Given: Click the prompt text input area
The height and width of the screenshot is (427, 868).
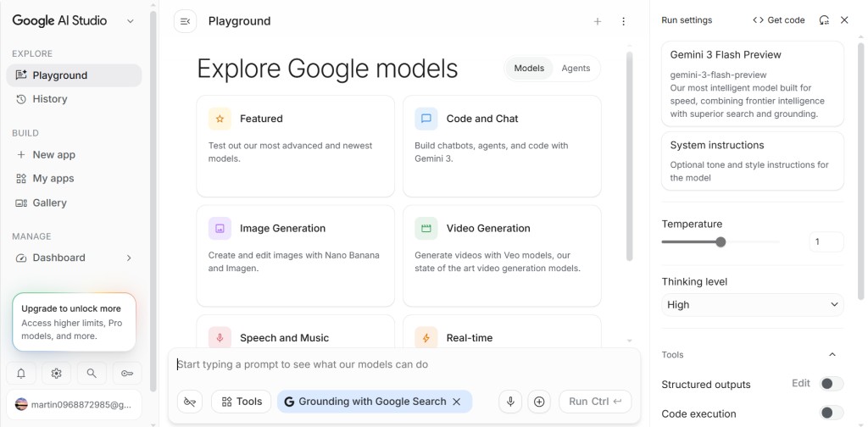Looking at the screenshot, I should 404,364.
